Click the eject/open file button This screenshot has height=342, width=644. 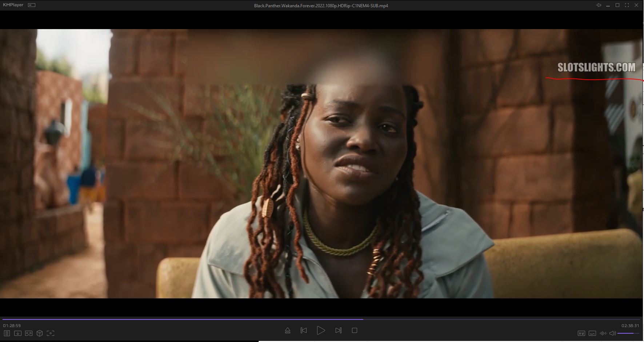click(288, 330)
